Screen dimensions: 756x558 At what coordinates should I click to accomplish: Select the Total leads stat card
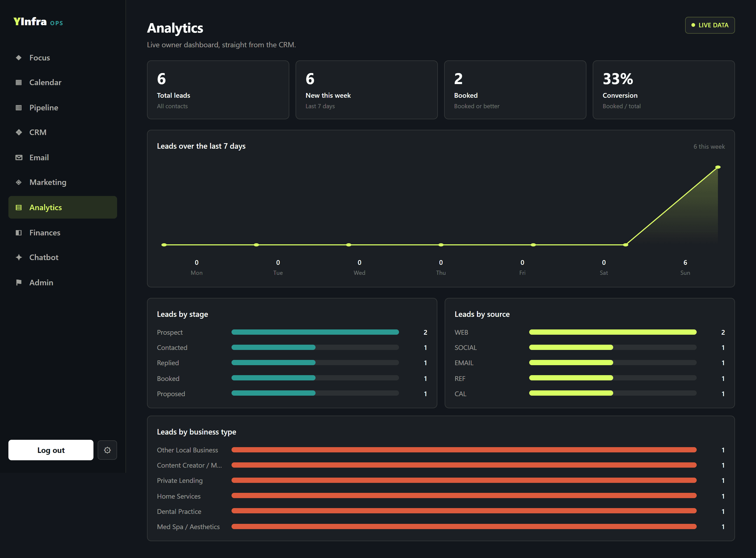[218, 90]
